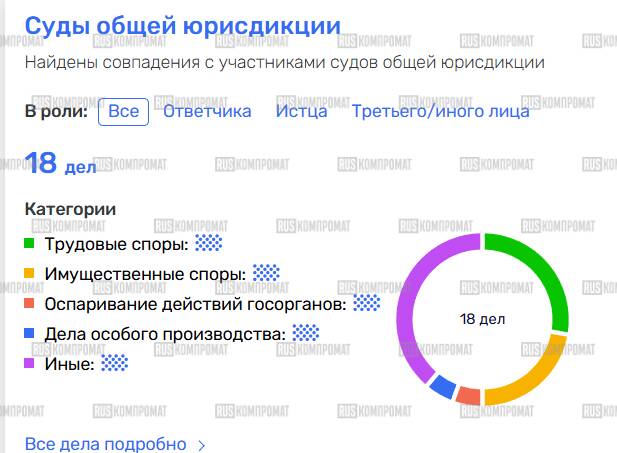Filter cases by "Истца" role

click(x=301, y=111)
